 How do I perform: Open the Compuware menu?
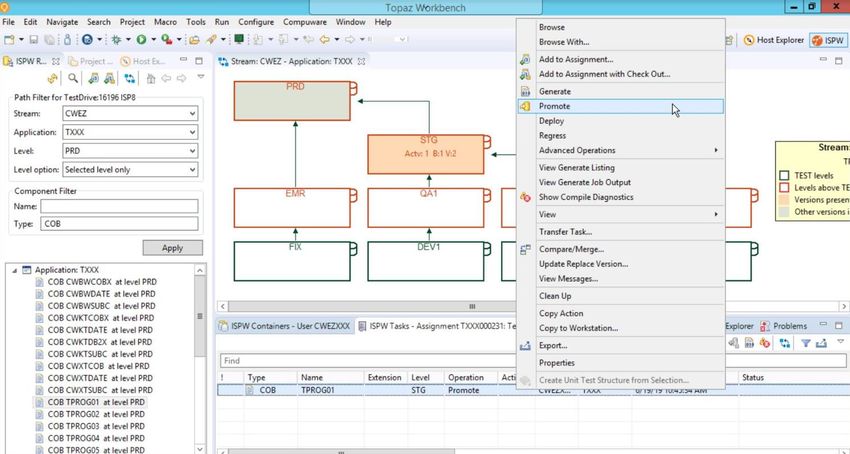(305, 22)
